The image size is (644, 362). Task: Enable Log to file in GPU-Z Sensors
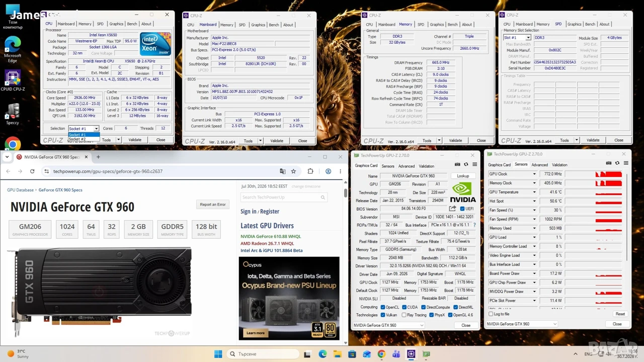(491, 314)
